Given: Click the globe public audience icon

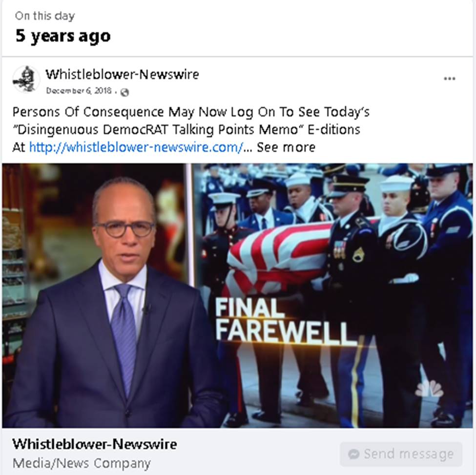Looking at the screenshot, I should (125, 92).
